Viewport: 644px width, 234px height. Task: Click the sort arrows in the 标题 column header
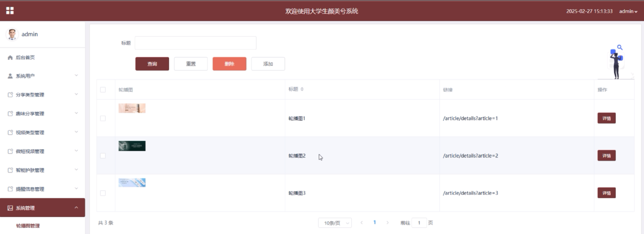click(302, 89)
